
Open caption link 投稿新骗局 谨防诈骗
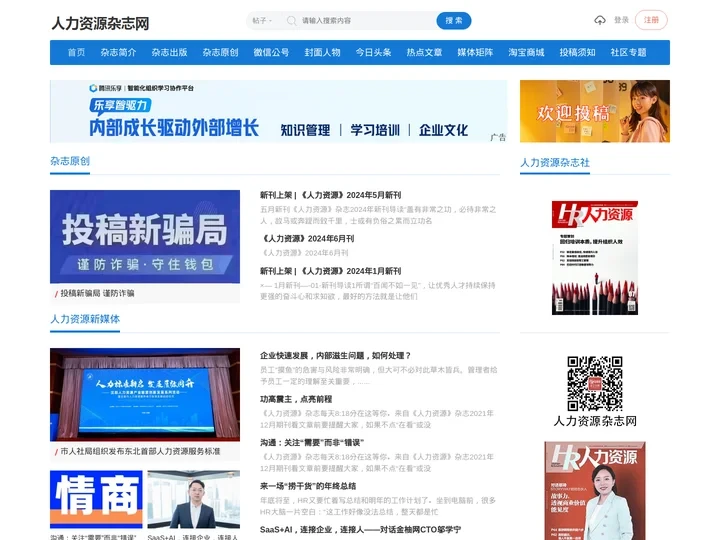pos(97,293)
